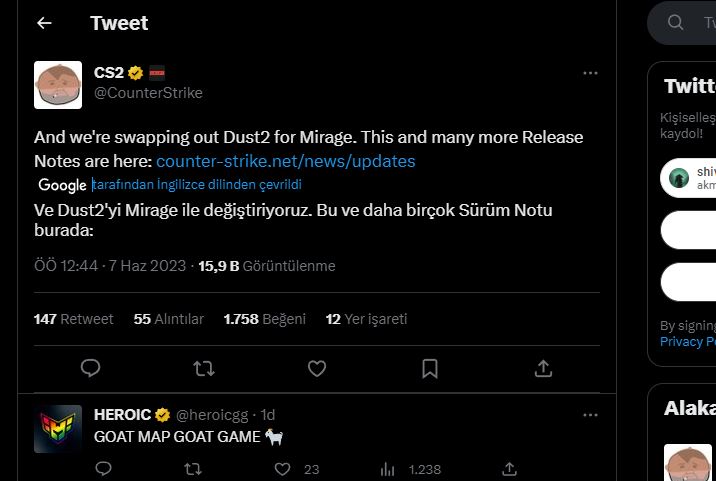
Task: Click the translated-from-English Google link
Action: (x=197, y=185)
